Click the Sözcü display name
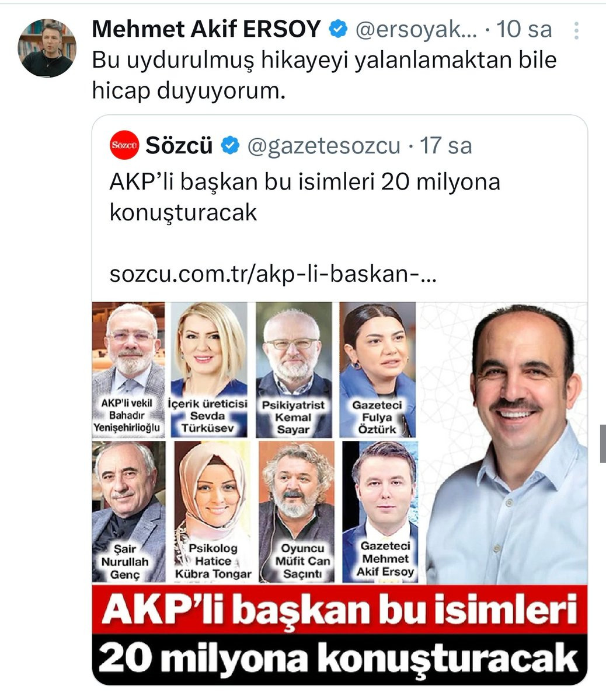This screenshot has height=700, width=606. click(179, 146)
